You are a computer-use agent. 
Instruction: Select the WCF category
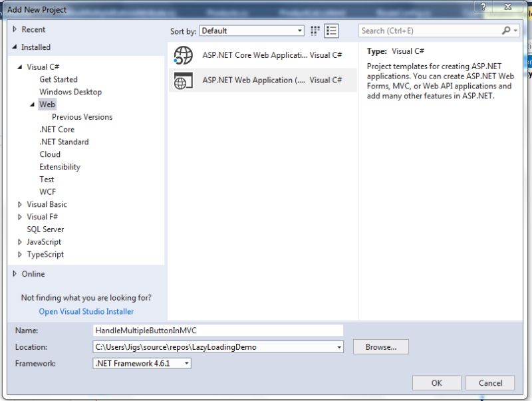pyautogui.click(x=47, y=192)
